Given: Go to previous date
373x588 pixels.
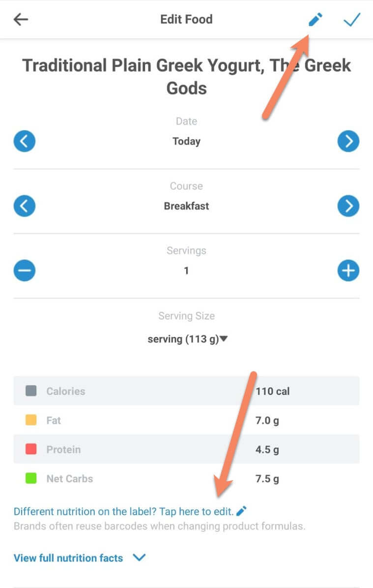Looking at the screenshot, I should 25,142.
